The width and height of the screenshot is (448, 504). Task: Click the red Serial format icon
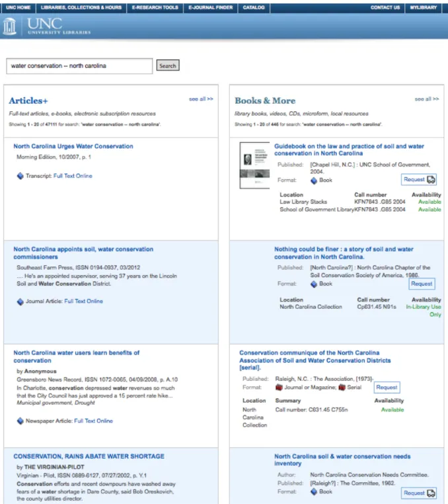tap(342, 388)
